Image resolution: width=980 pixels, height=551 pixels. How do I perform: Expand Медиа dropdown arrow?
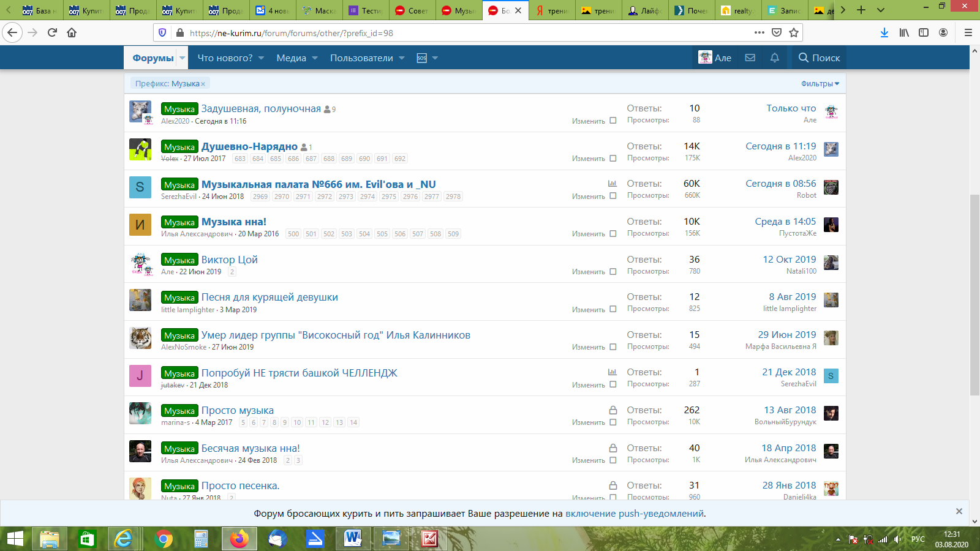(x=315, y=58)
